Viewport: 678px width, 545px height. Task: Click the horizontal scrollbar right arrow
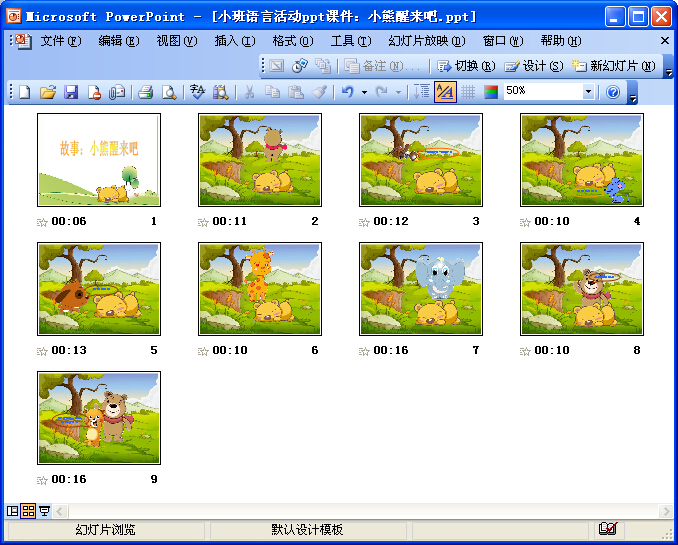tap(665, 511)
